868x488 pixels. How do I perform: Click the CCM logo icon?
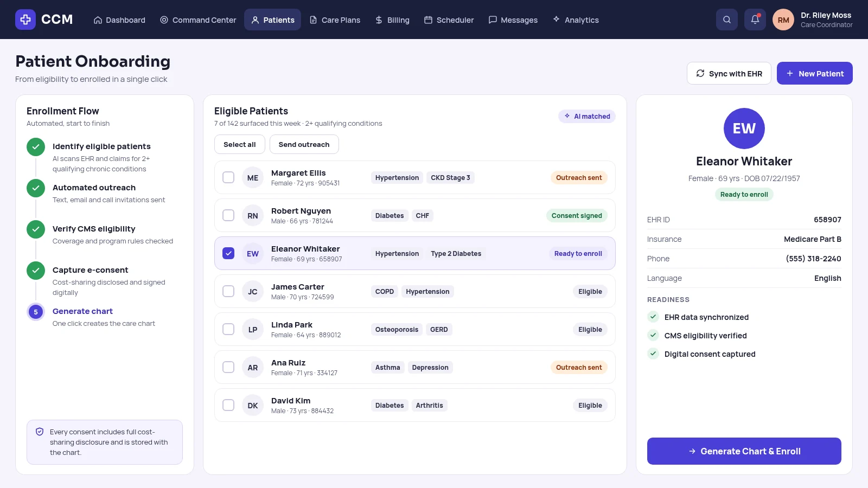(x=25, y=20)
